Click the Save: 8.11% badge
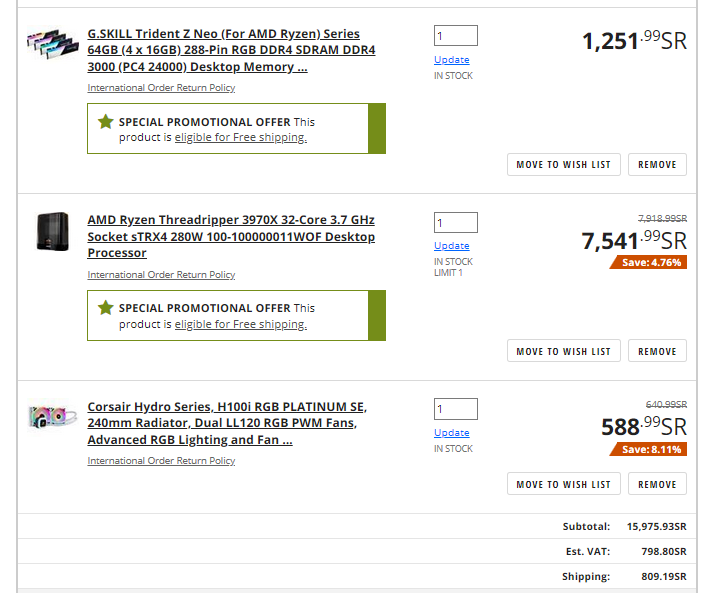The width and height of the screenshot is (705, 593). (648, 449)
